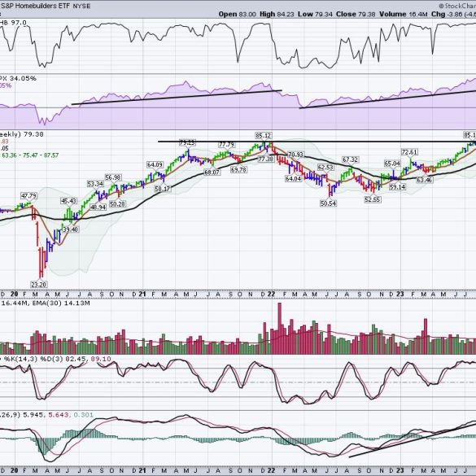The width and height of the screenshot is (476, 476).
Task: Click the 72.61 high price label
Action: point(409,152)
